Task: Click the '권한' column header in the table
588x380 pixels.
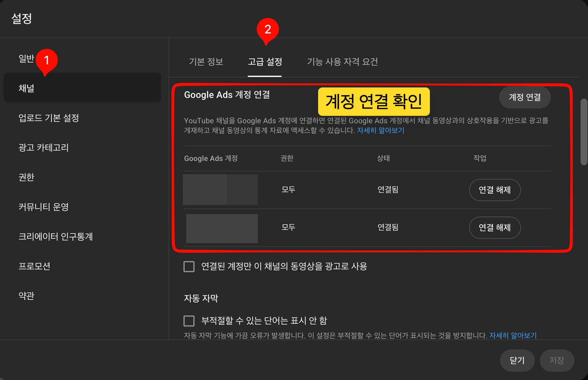Action: [x=287, y=158]
